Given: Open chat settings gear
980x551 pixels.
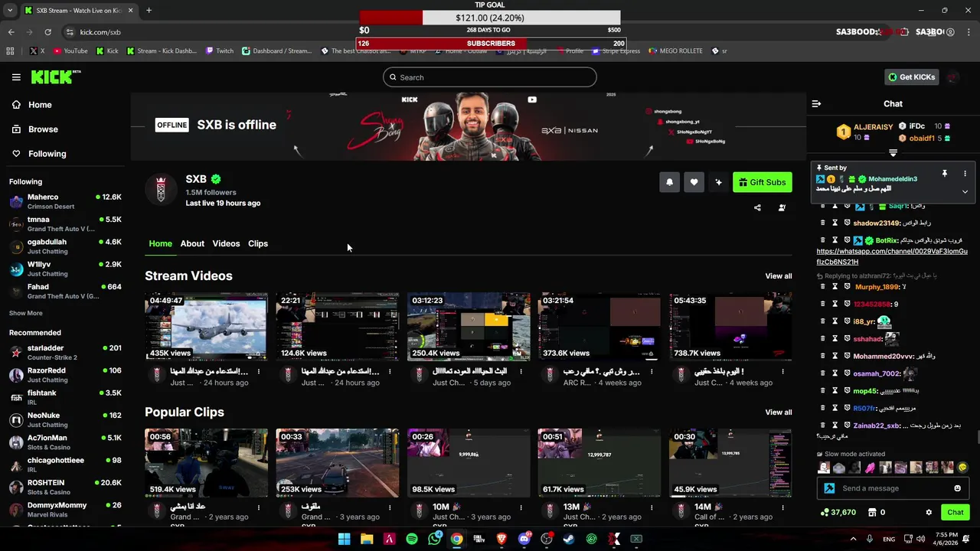Looking at the screenshot, I should pyautogui.click(x=929, y=512).
